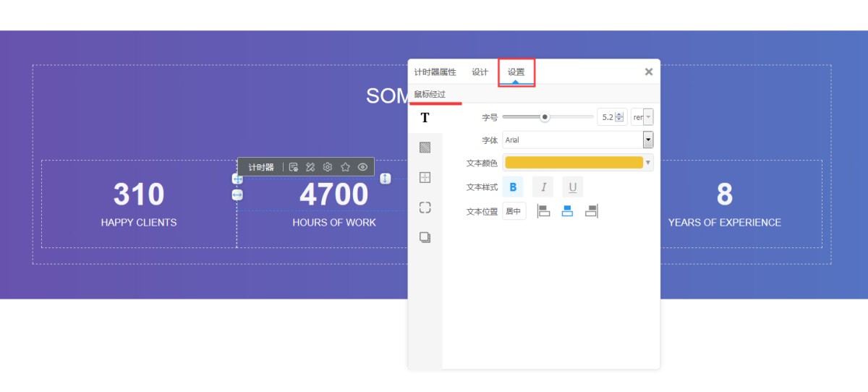Open the background fill settings icon
868x392 pixels.
pos(425,148)
